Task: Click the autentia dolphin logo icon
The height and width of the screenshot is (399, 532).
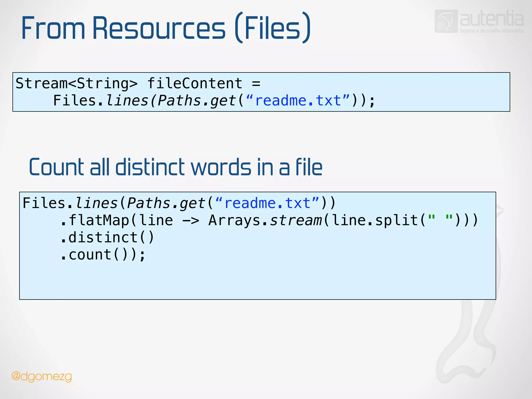Action: click(x=446, y=21)
